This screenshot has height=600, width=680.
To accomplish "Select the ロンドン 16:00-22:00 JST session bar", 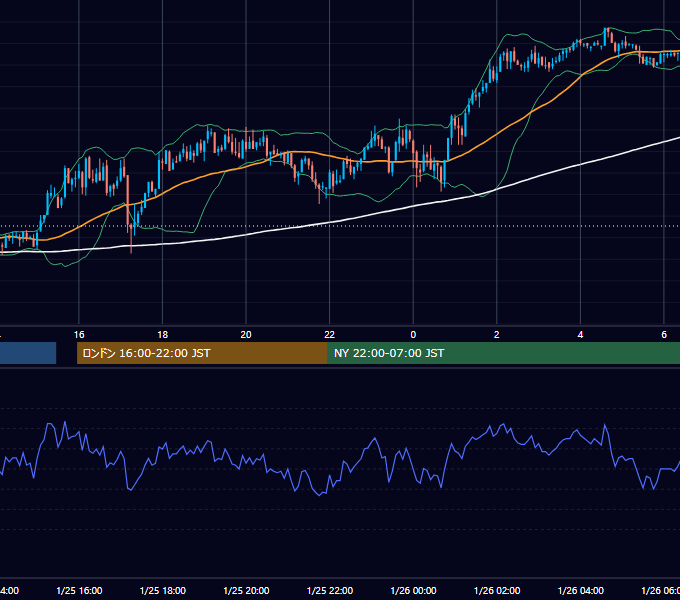I will pos(202,353).
